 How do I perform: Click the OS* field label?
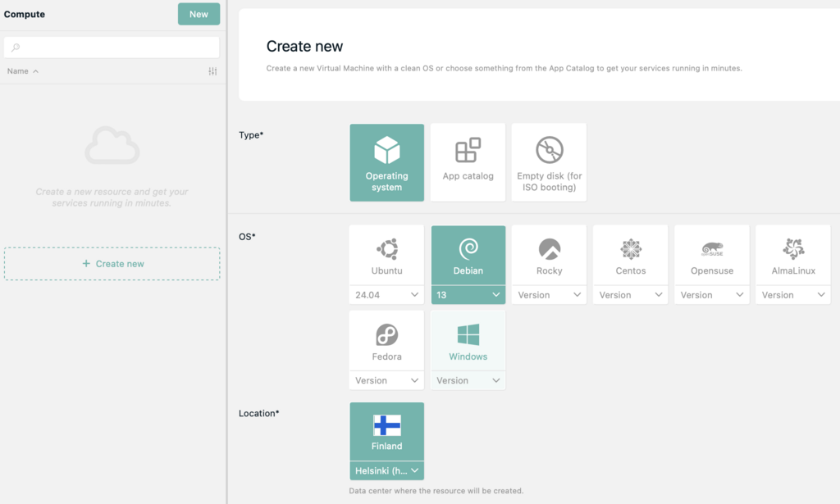[x=247, y=237]
